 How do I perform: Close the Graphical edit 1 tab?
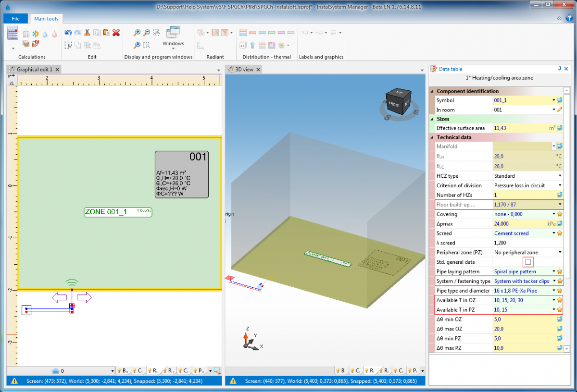click(57, 69)
